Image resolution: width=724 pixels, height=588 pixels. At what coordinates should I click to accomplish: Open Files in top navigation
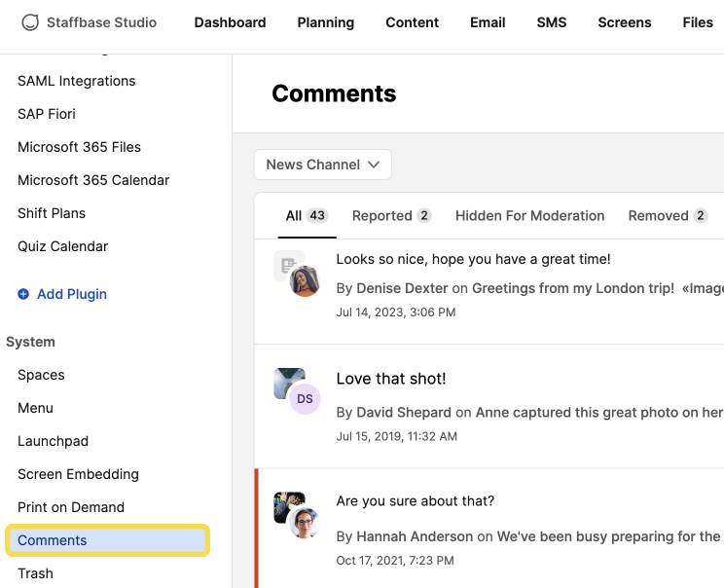tap(698, 22)
